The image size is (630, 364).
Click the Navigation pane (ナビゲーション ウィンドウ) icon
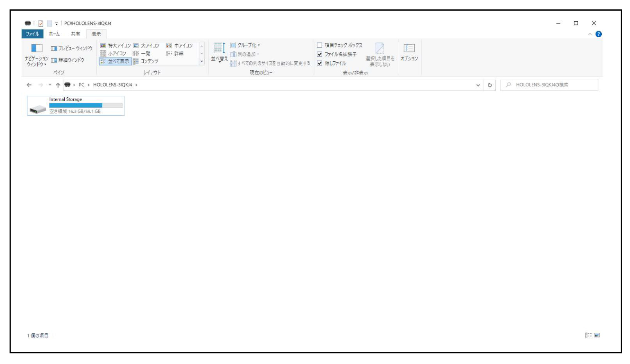[x=36, y=49]
